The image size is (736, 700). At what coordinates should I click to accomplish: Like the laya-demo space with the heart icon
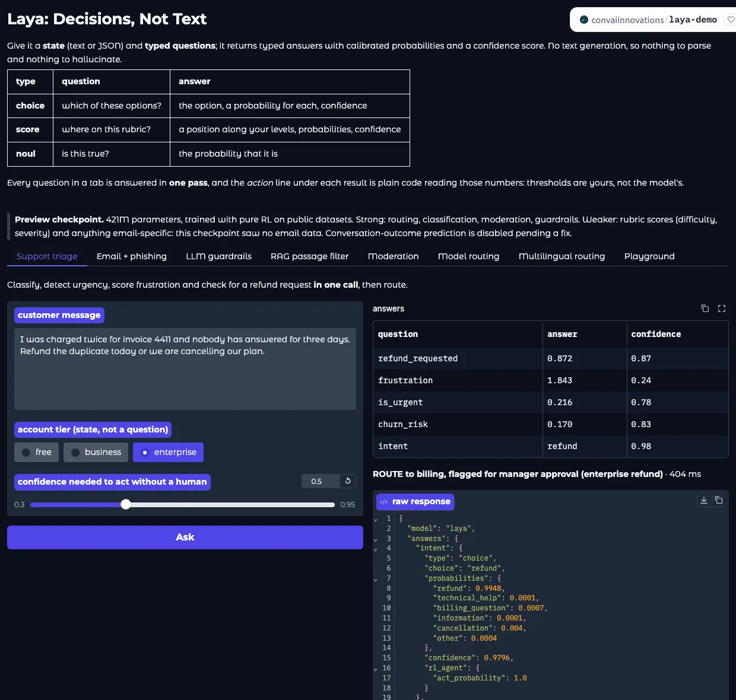(x=731, y=20)
